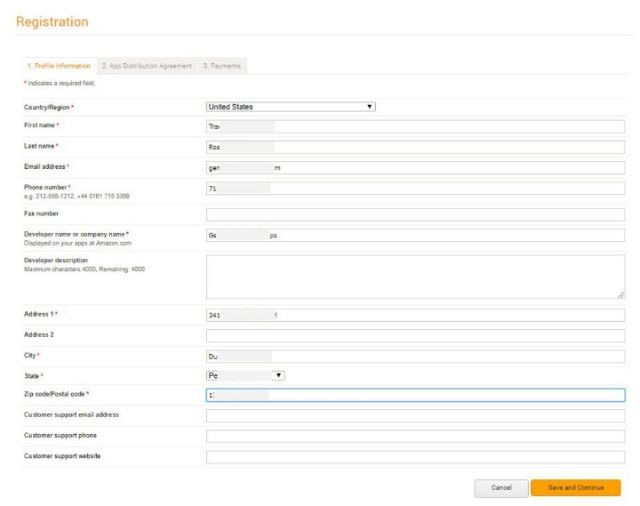Viewport: 640px width, 506px height.
Task: Switch to App Distribution Agreement tab
Action: coord(146,66)
